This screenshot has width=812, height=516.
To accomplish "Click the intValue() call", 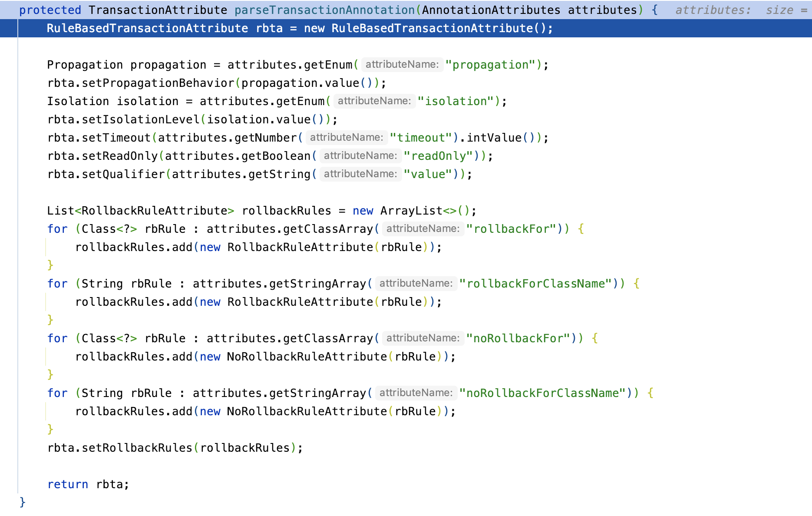I will (501, 138).
